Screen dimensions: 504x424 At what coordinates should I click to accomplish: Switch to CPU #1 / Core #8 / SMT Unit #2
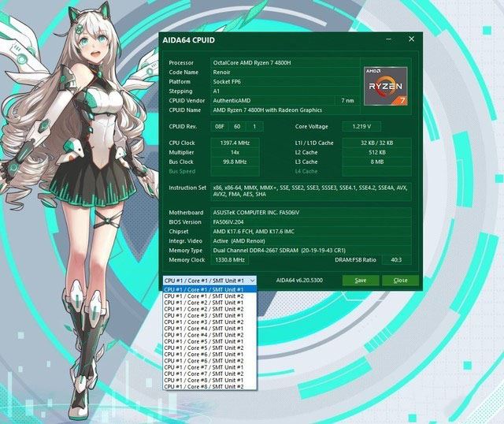[x=210, y=386]
